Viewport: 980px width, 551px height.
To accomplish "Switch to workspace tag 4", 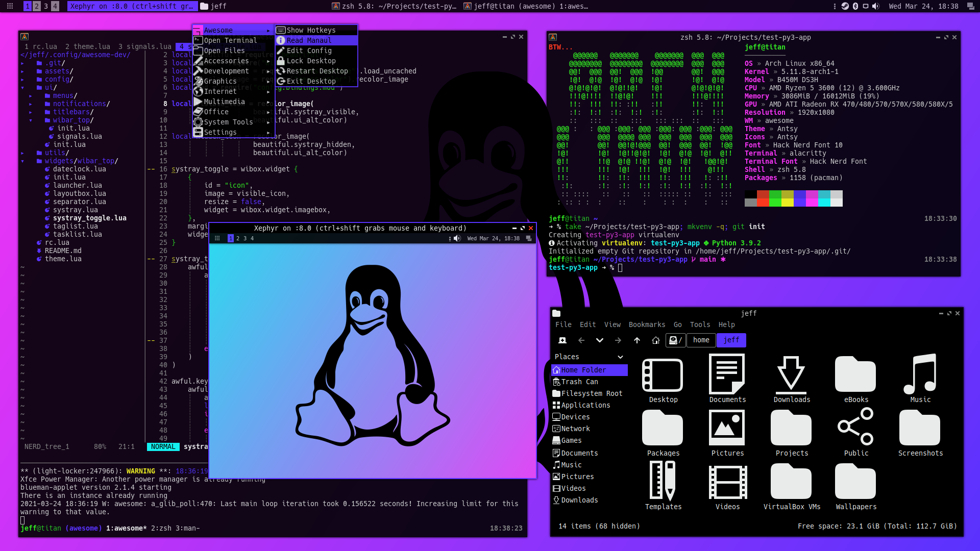I will tap(55, 6).
